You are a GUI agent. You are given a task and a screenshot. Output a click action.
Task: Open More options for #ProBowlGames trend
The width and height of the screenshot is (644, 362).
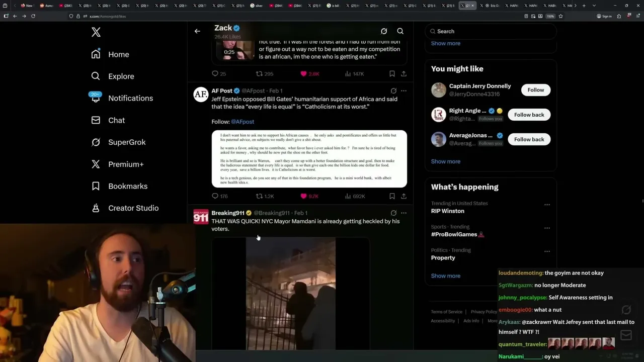click(x=547, y=228)
